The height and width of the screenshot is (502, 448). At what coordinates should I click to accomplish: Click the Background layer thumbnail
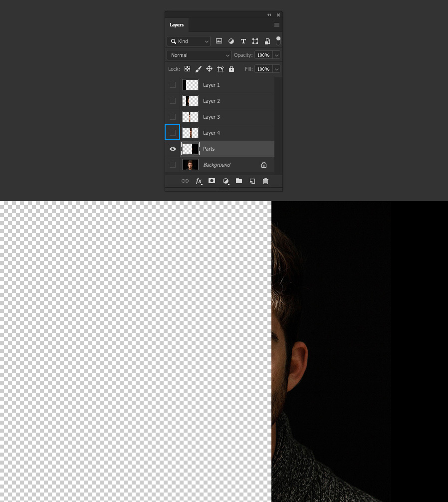(x=190, y=165)
